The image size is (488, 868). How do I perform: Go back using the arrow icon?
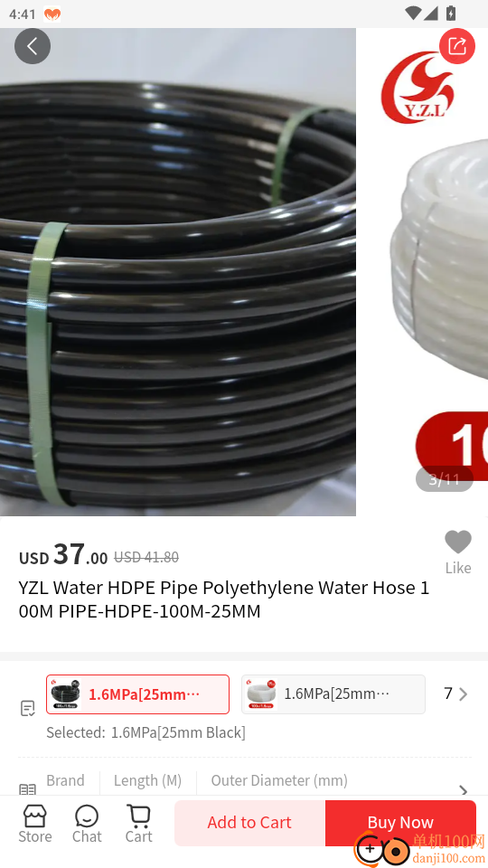click(33, 46)
